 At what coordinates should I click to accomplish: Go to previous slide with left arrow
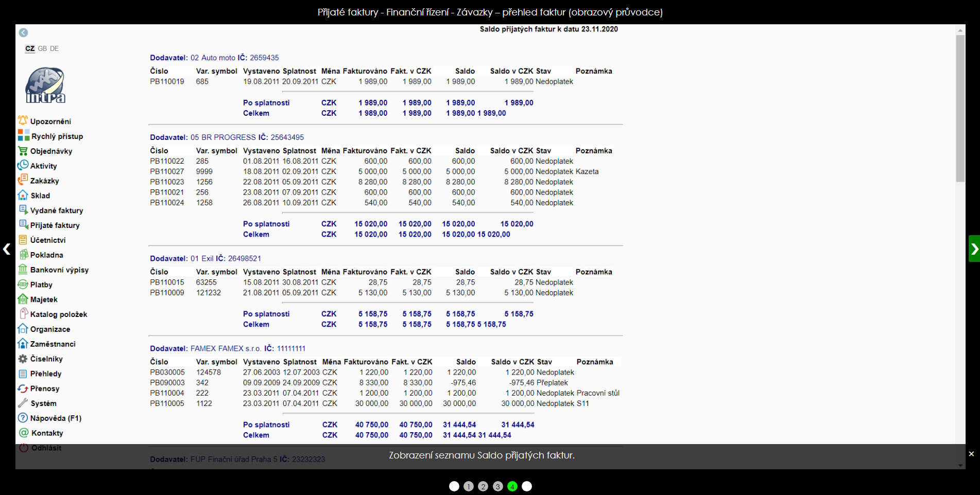tap(6, 249)
